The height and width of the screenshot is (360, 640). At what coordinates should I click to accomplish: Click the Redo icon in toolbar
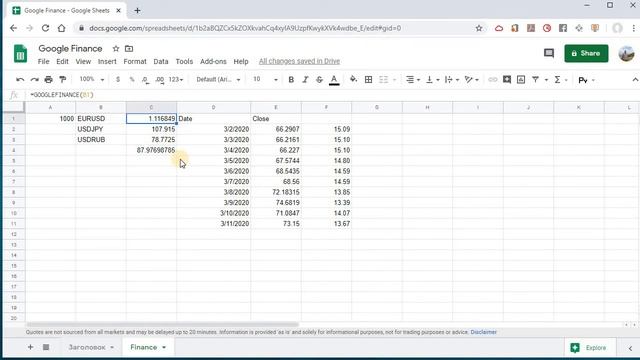35,80
